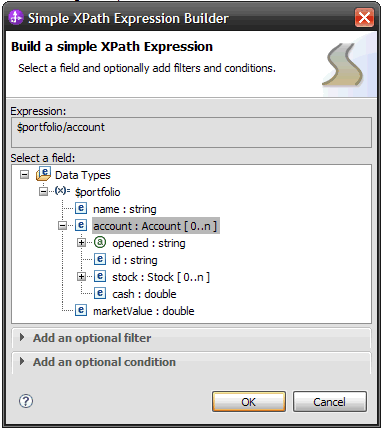Collapse the $portfolio node
The height and width of the screenshot is (429, 382).
tap(43, 192)
